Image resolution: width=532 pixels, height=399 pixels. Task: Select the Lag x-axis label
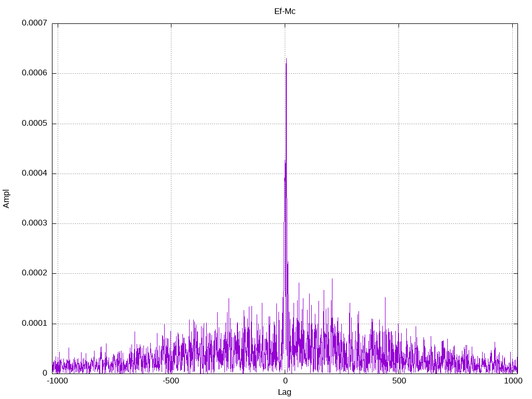click(x=284, y=392)
